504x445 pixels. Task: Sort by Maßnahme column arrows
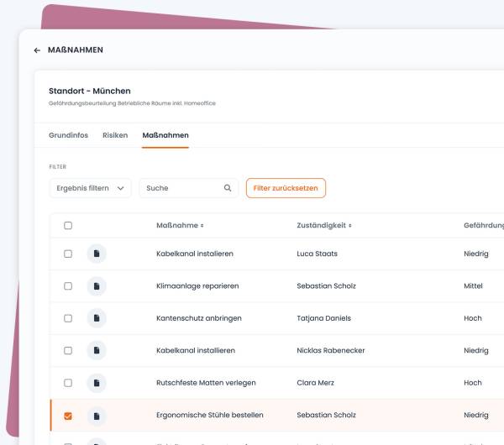point(202,226)
